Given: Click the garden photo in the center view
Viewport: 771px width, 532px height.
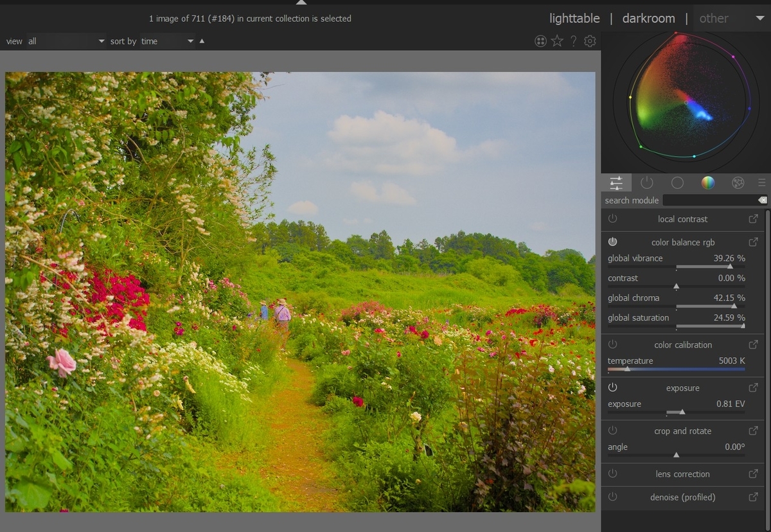Looking at the screenshot, I should pyautogui.click(x=300, y=292).
